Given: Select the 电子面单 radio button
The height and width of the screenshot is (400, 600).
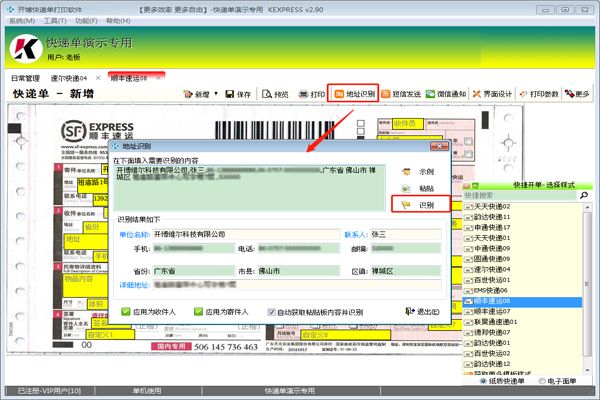Looking at the screenshot, I should (x=542, y=381).
